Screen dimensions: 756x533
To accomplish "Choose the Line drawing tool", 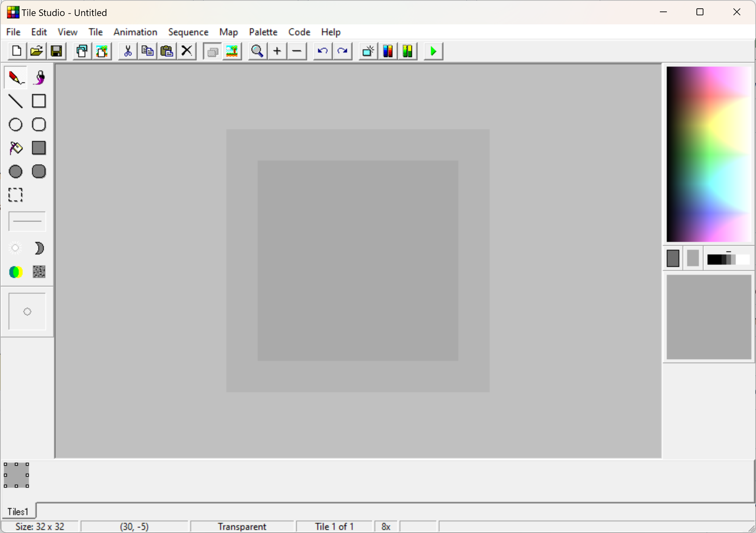I will coord(16,101).
